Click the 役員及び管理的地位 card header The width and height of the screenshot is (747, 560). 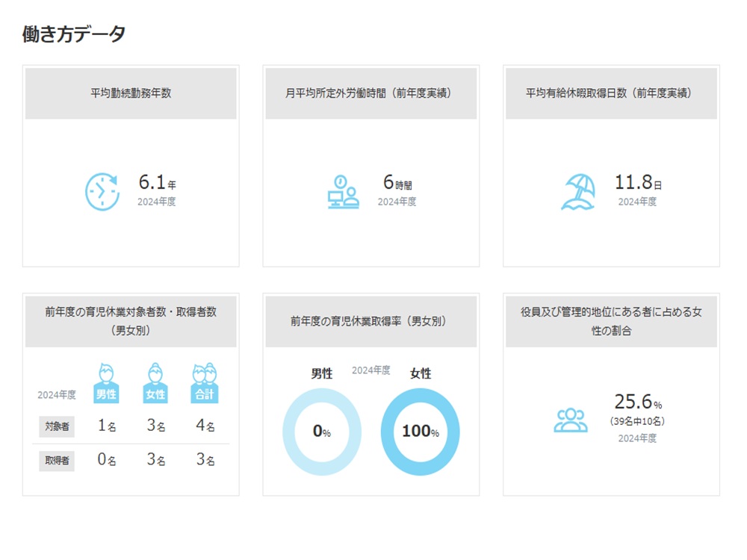pyautogui.click(x=611, y=321)
